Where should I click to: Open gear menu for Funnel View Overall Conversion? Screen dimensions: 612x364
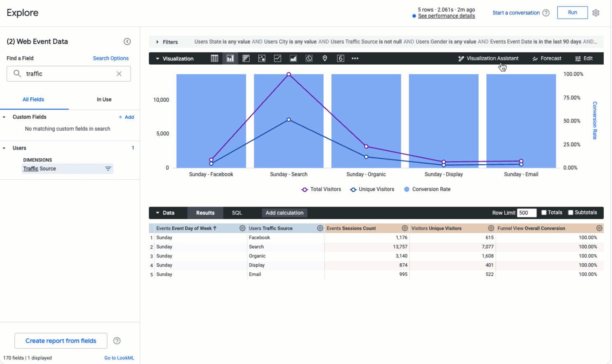(599, 228)
